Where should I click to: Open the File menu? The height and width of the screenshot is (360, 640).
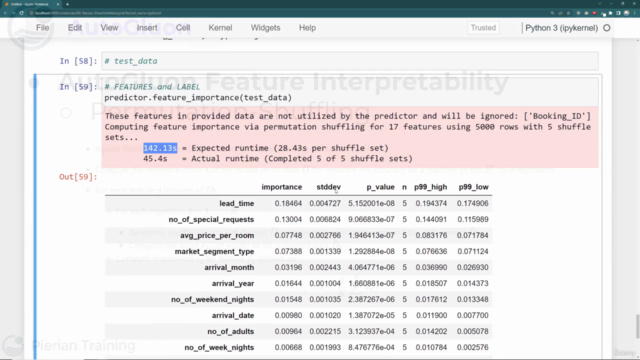pyautogui.click(x=42, y=28)
